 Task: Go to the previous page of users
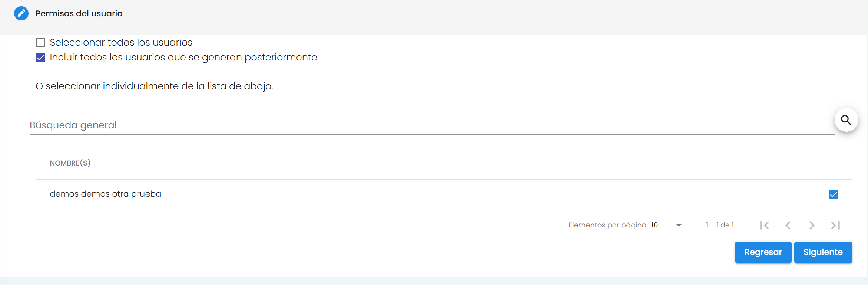pos(788,225)
